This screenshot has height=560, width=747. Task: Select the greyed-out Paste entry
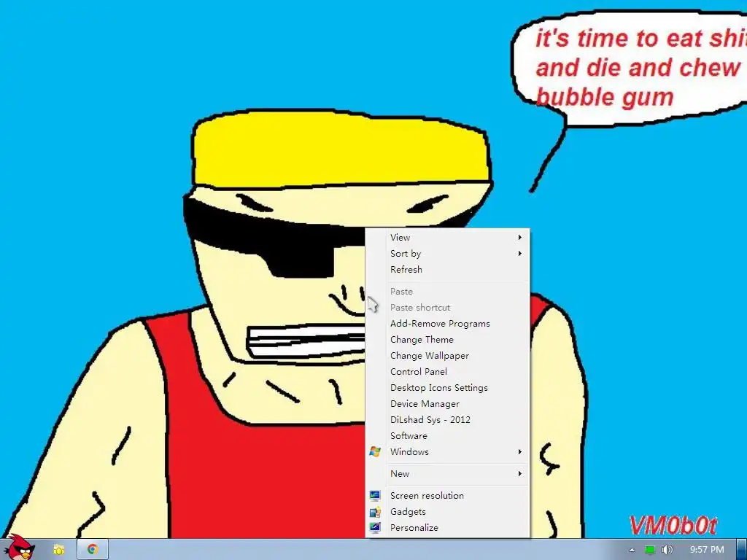click(x=447, y=292)
